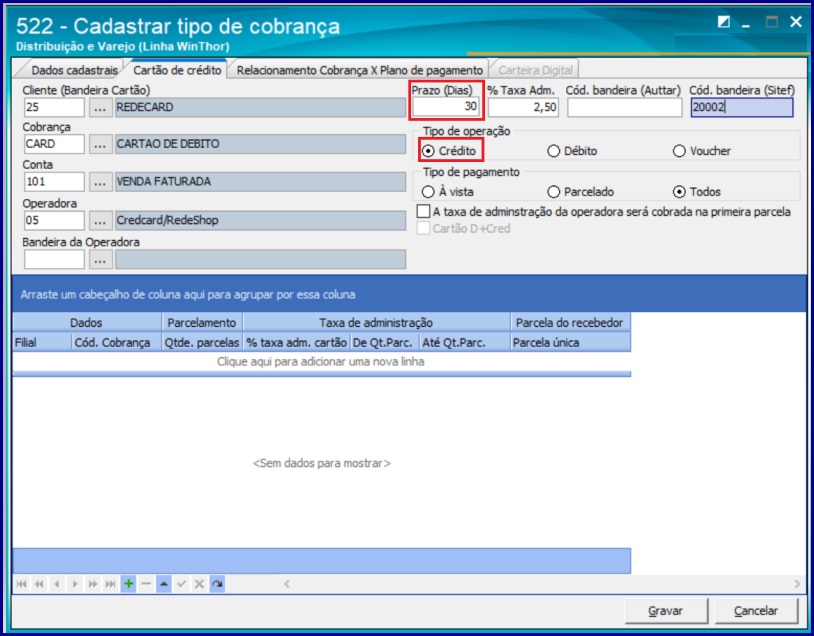Sort by Qtde. parcelas column header

pyautogui.click(x=202, y=343)
